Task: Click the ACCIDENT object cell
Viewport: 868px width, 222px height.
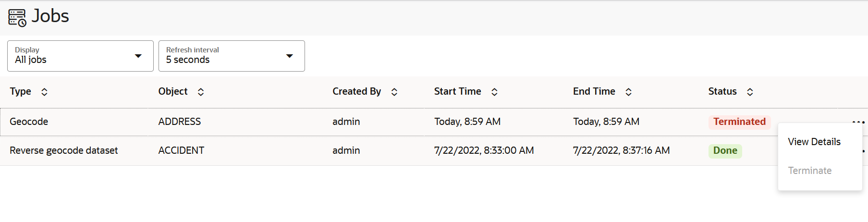Action: [181, 151]
